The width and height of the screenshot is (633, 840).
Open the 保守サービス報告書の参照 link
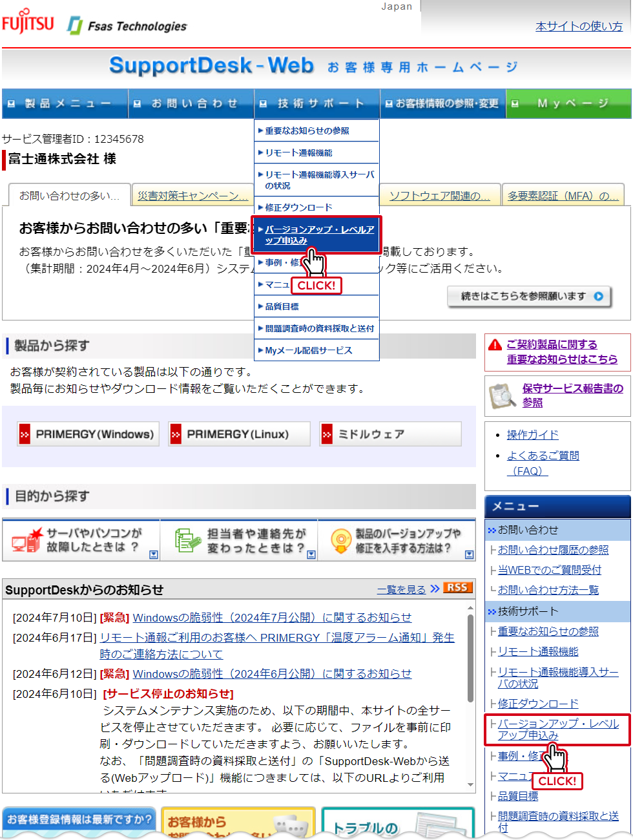573,395
